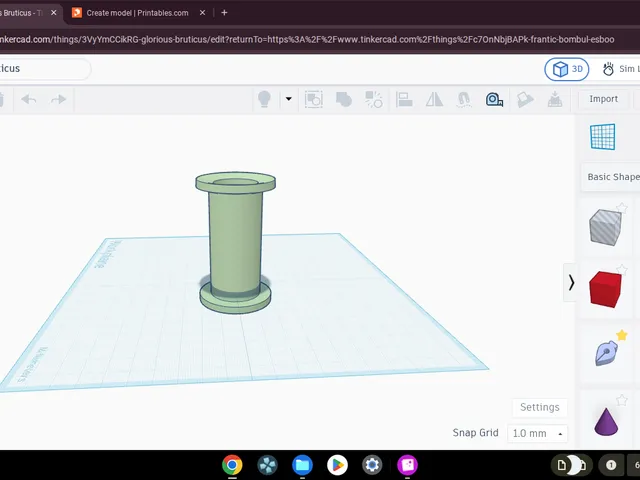640x480 pixels.
Task: Select the Align tool icon
Action: pos(404,99)
